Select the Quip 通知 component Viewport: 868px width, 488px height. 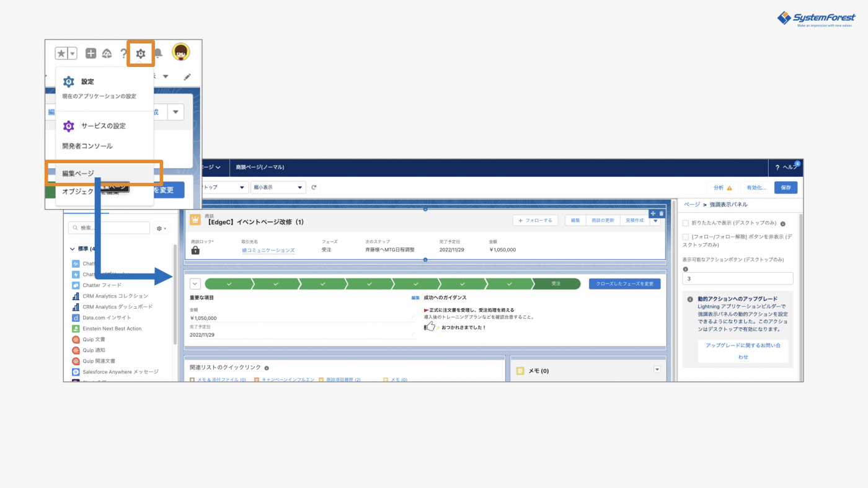pos(94,350)
